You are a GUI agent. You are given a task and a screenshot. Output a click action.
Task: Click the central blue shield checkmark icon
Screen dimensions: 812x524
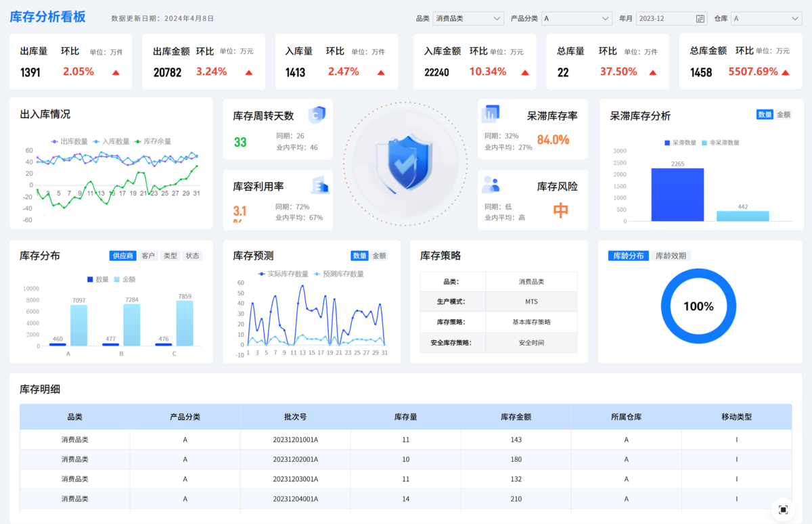[405, 162]
